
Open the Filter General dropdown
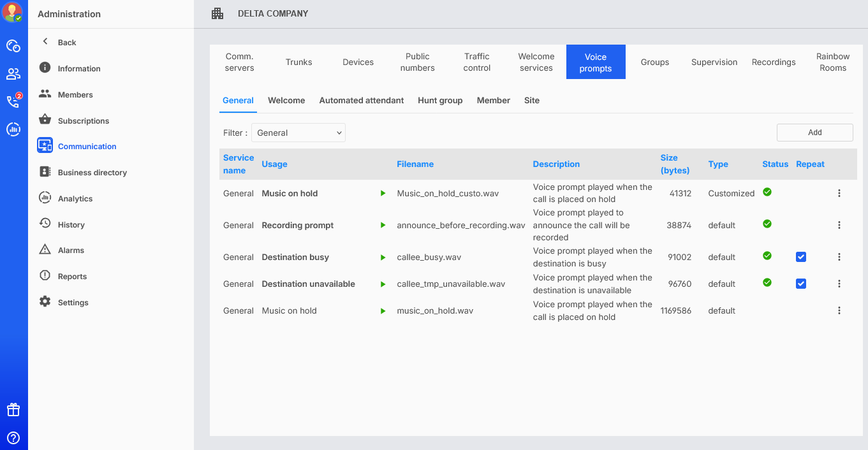(298, 133)
